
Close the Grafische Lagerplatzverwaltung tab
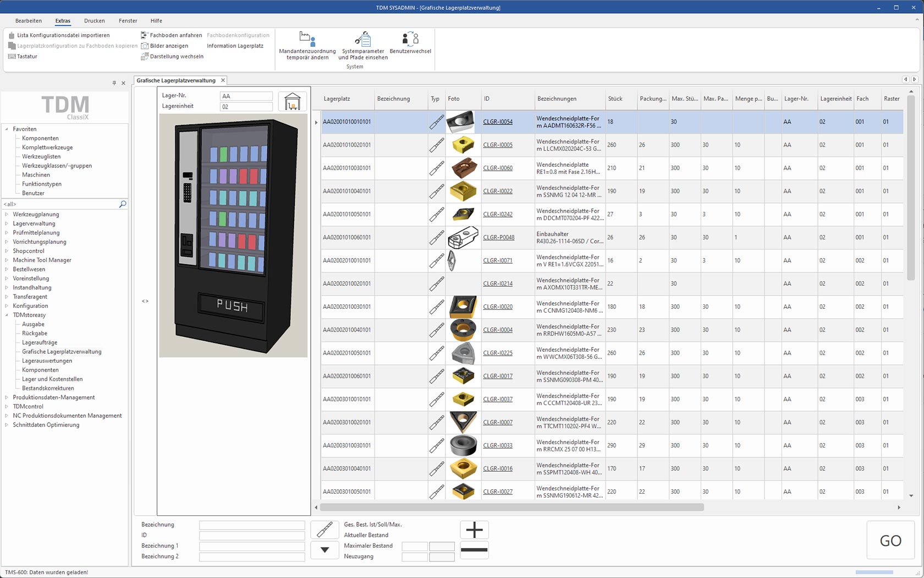223,80
